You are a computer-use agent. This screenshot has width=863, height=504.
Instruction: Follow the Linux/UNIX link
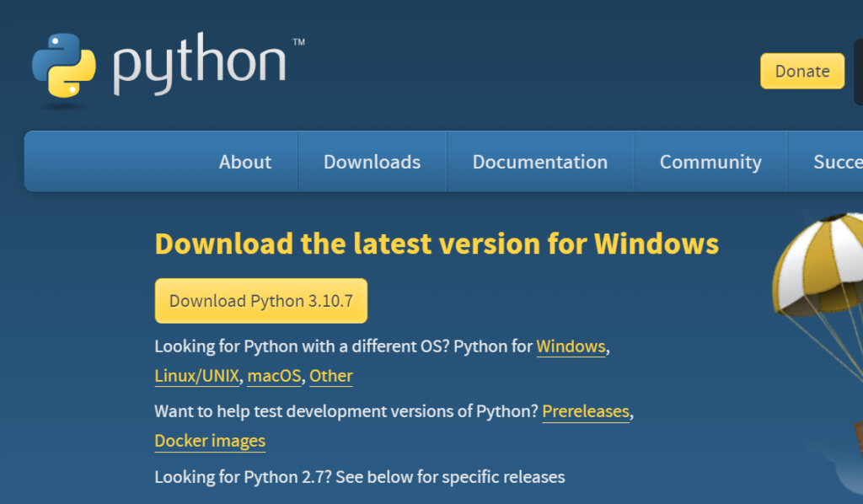(x=197, y=377)
